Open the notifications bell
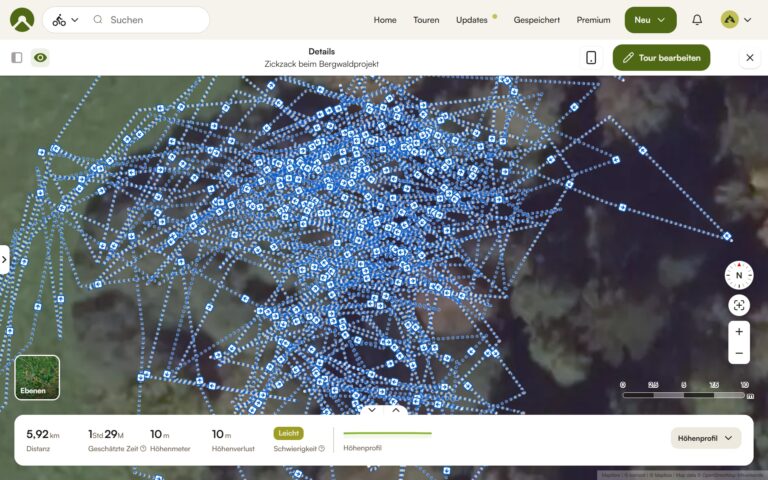Image resolution: width=768 pixels, height=480 pixels. point(697,20)
